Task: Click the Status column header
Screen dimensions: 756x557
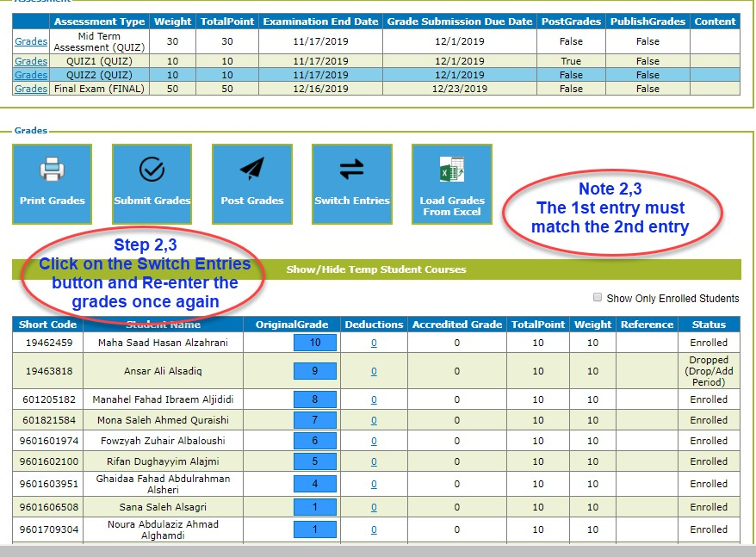Action: click(709, 325)
